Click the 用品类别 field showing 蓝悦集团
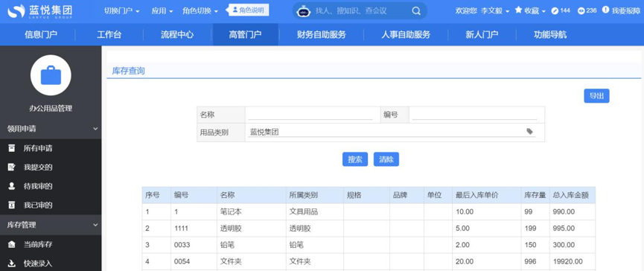 392,133
